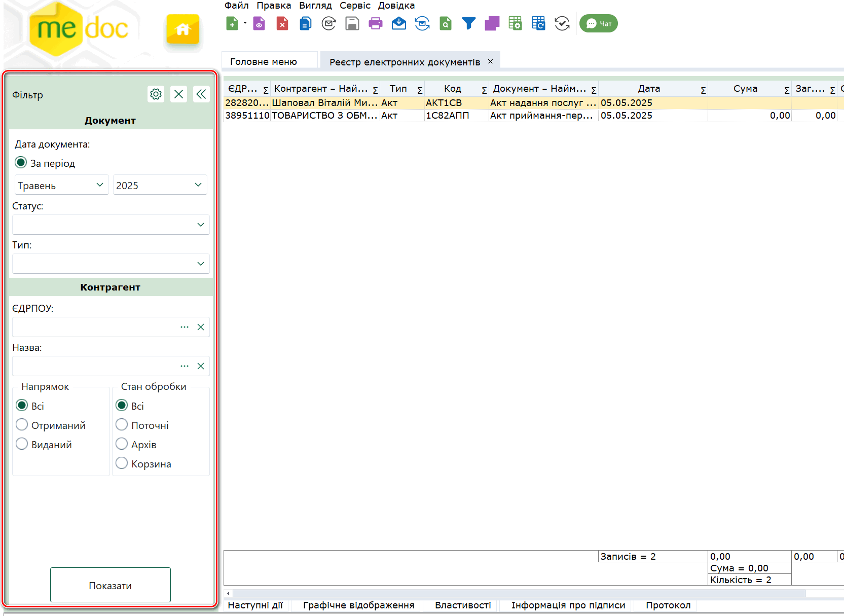Open the Травень month dropdown
Viewport: 844px width, 616px height.
pyautogui.click(x=62, y=185)
